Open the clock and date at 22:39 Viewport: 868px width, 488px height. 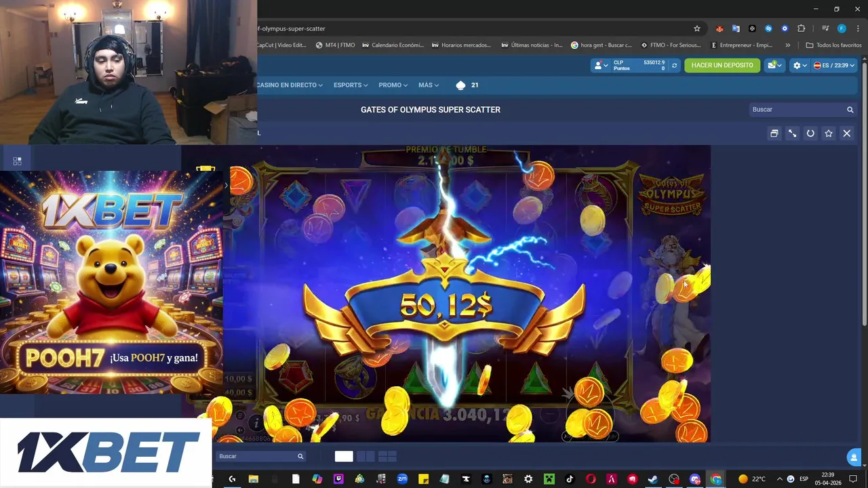point(828,479)
